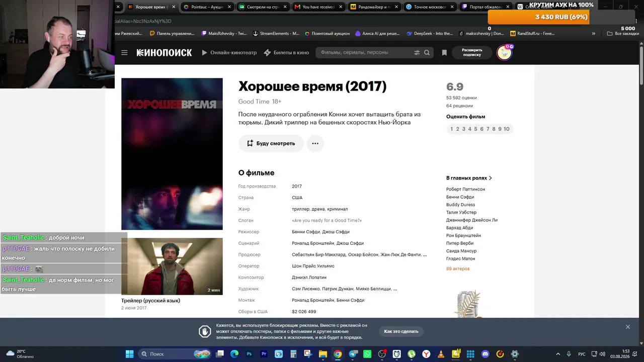Open director Бенни Сэфди link
The width and height of the screenshot is (644, 362).
pos(306,232)
